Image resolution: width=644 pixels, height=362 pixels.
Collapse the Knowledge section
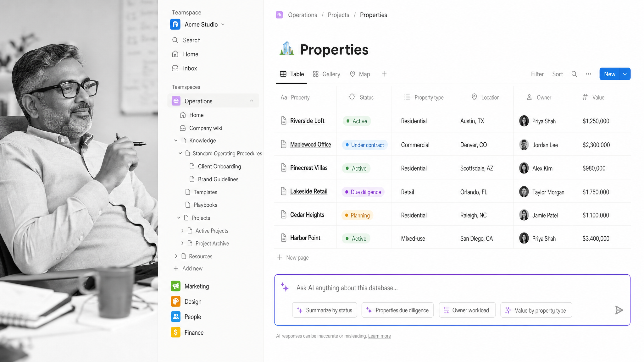[176, 140]
